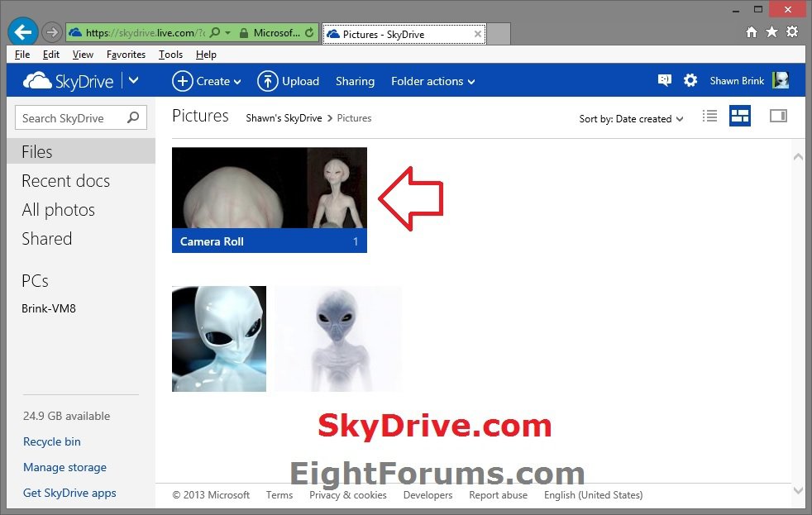
Task: Open the Edit menu
Action: 50,55
